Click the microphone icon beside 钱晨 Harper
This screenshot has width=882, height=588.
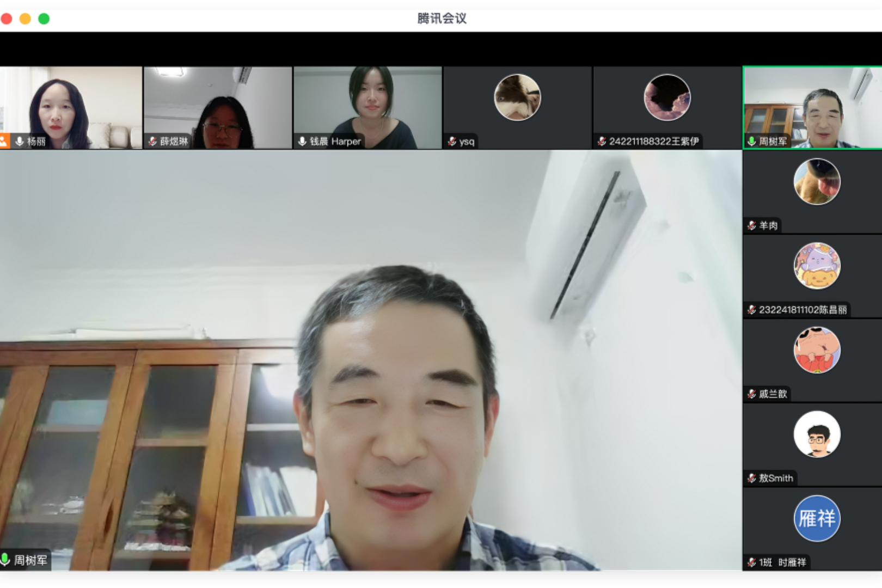302,142
